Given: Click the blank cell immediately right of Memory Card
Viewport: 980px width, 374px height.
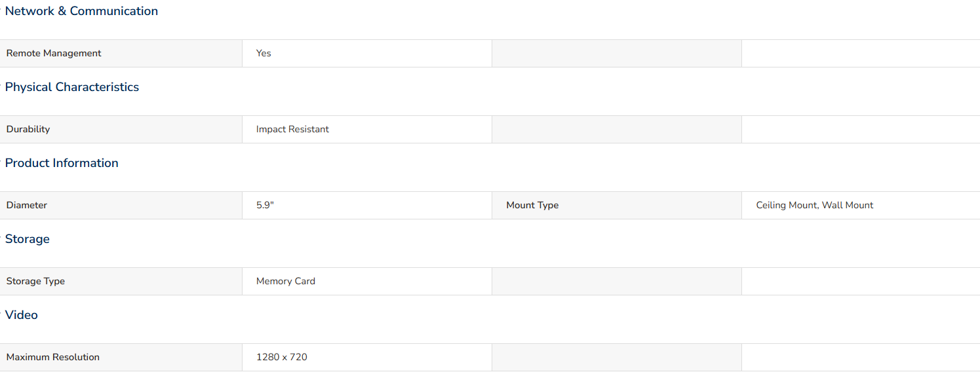Looking at the screenshot, I should tap(617, 281).
